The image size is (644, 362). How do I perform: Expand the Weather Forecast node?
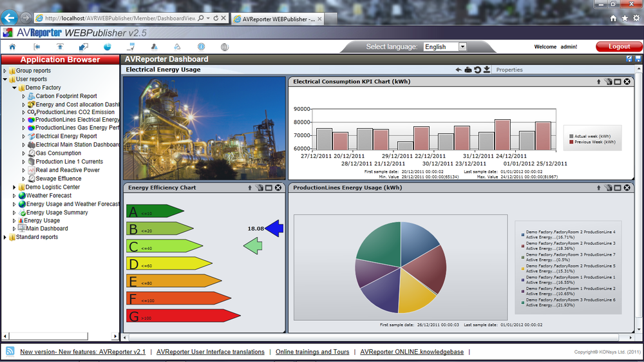click(14, 196)
